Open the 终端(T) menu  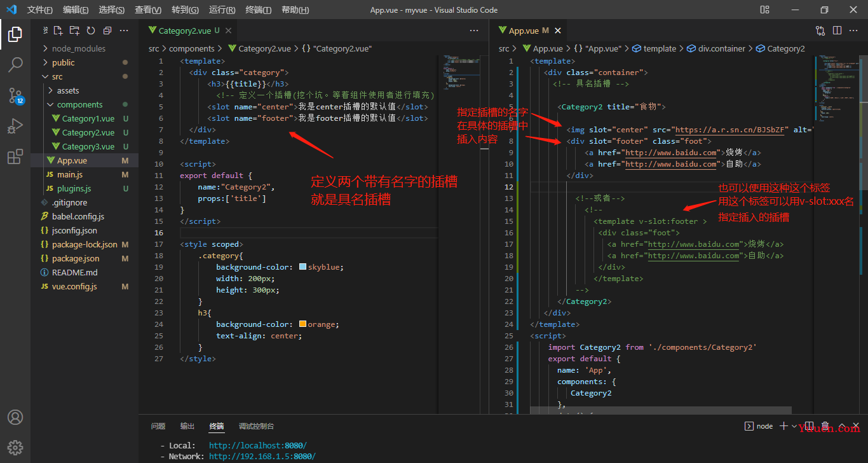click(258, 10)
